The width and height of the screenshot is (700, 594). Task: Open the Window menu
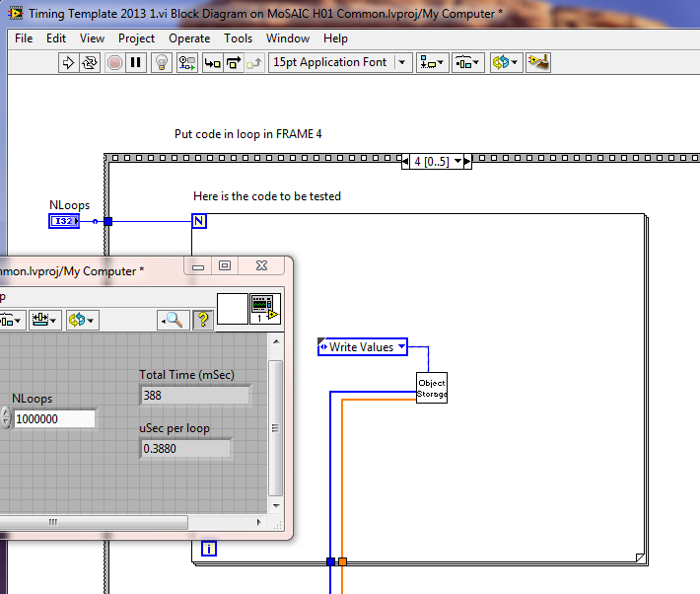click(288, 38)
